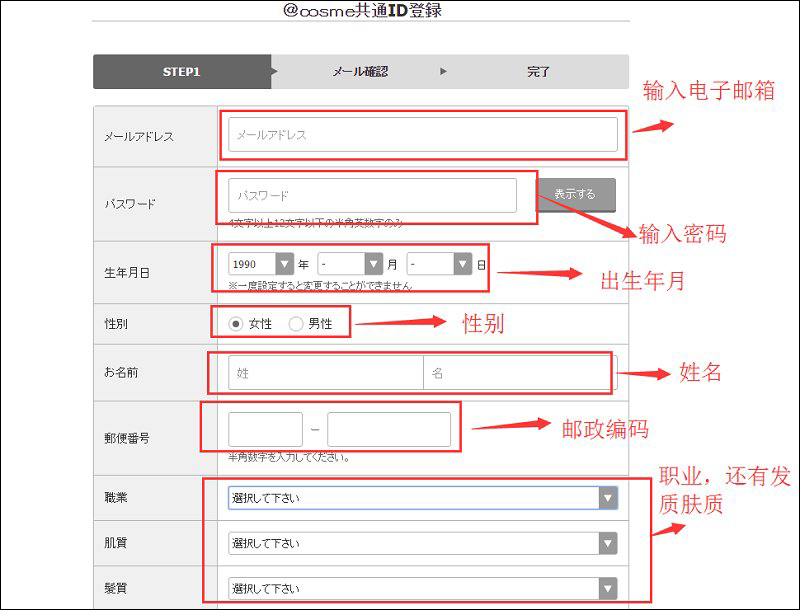The width and height of the screenshot is (800, 610).
Task: Choose the 男性 radio button
Action: click(x=295, y=323)
